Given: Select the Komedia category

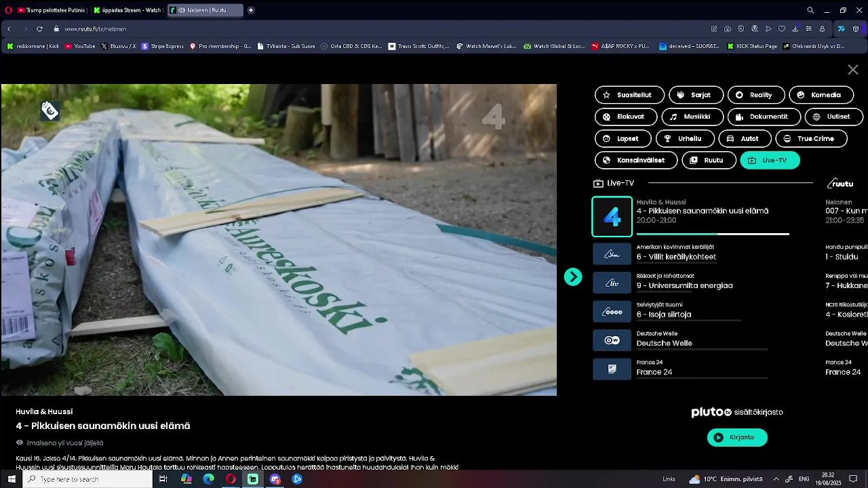Looking at the screenshot, I should (821, 95).
